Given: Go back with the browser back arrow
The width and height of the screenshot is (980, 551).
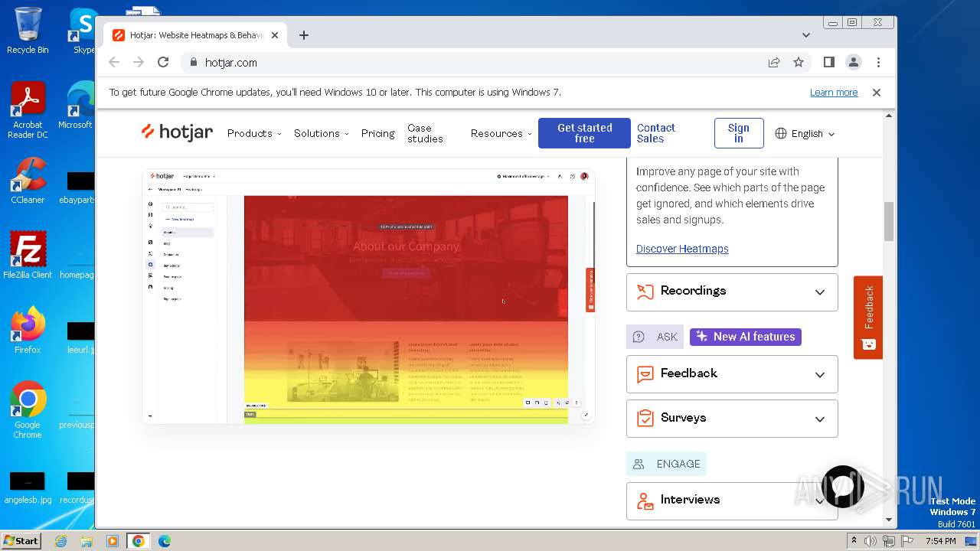Looking at the screenshot, I should tap(114, 62).
